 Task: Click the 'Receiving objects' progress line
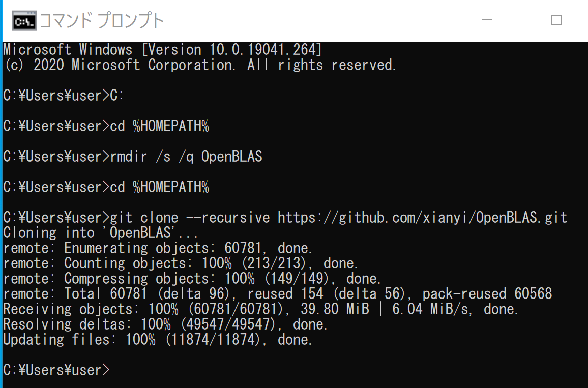(260, 309)
